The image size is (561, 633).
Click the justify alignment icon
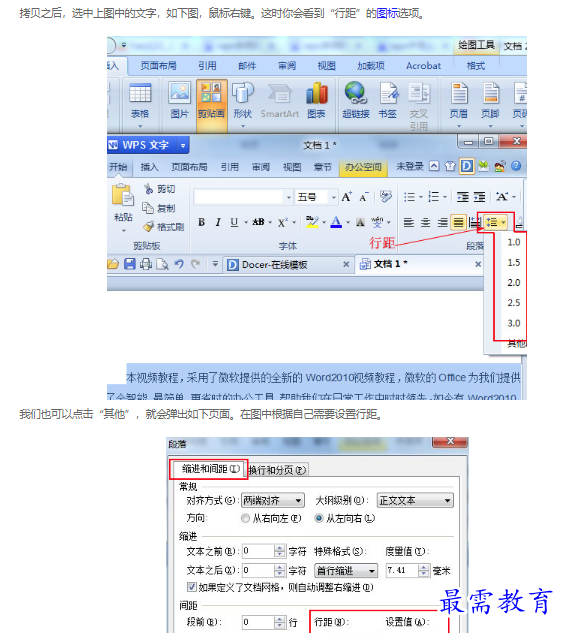click(459, 222)
